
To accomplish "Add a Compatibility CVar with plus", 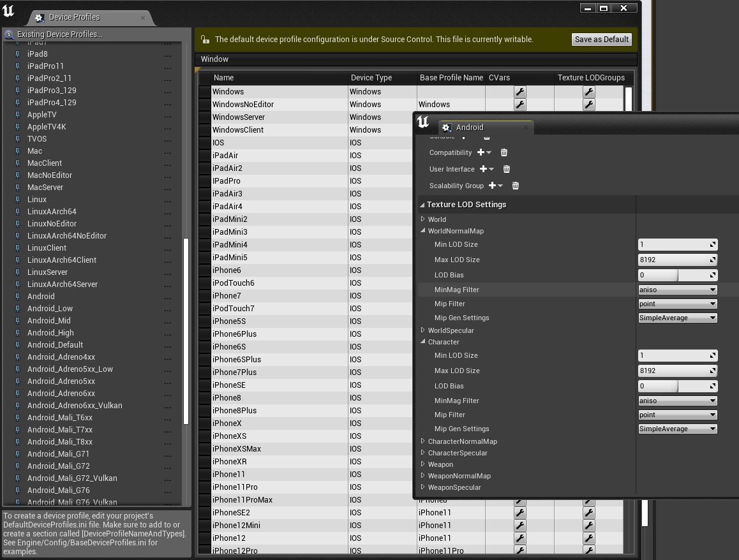I will pos(484,152).
